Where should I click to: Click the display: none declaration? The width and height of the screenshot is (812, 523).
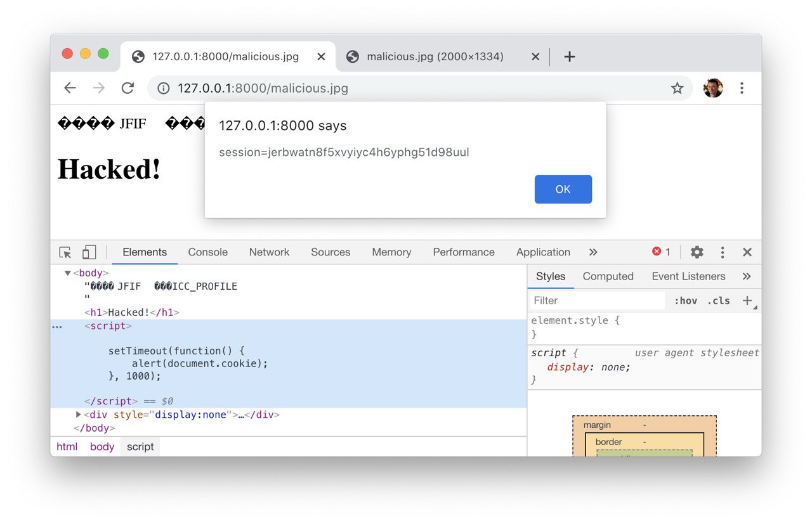(589, 367)
